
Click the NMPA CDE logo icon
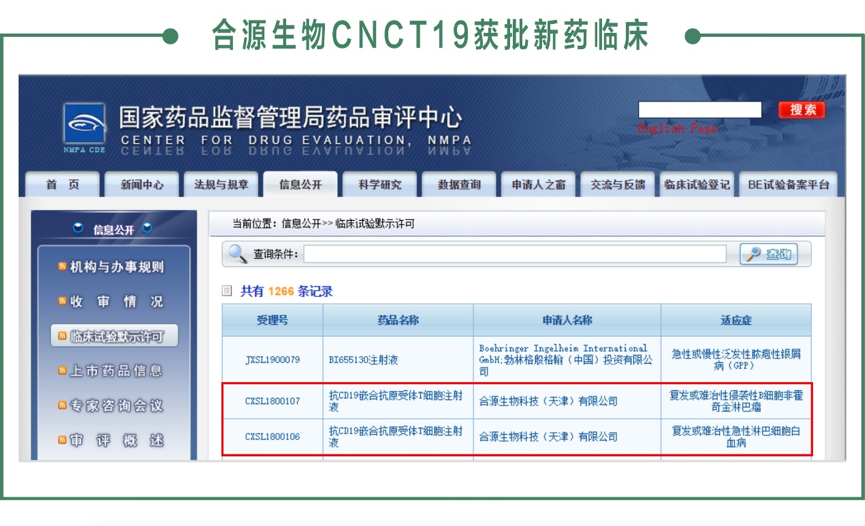[x=84, y=125]
